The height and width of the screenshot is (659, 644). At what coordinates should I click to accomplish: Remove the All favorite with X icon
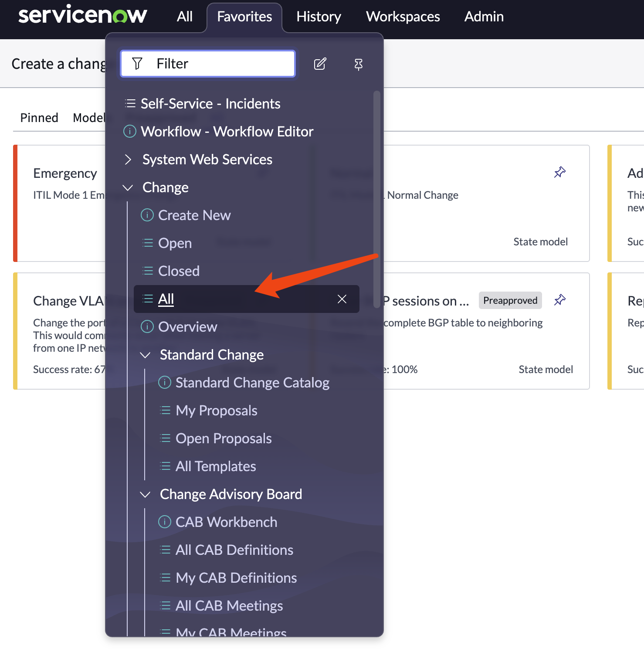pyautogui.click(x=342, y=299)
